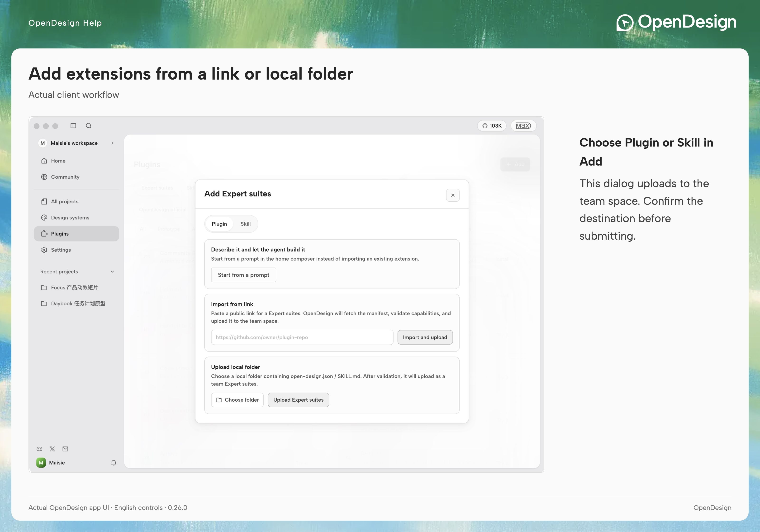Go to Home in the sidebar
This screenshot has width=760, height=532.
[x=76, y=161]
